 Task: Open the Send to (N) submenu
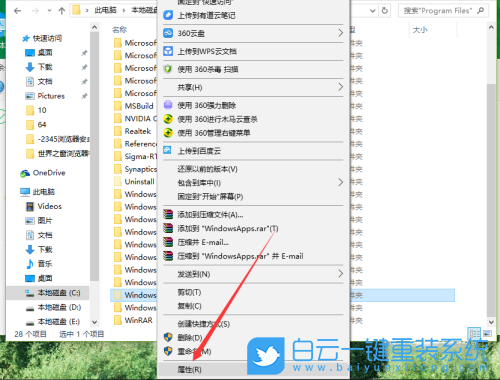pyautogui.click(x=253, y=274)
